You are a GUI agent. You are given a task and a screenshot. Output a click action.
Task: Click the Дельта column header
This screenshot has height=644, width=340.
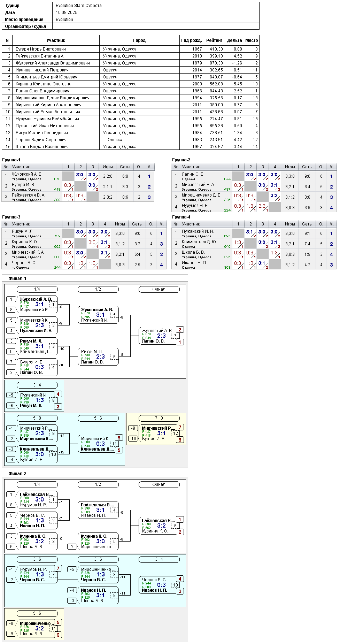point(234,40)
